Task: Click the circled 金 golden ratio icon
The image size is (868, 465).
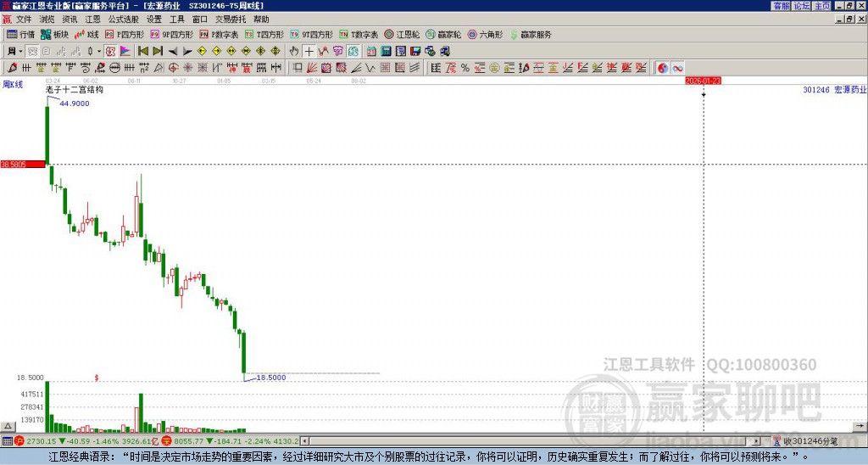Action: point(494,68)
